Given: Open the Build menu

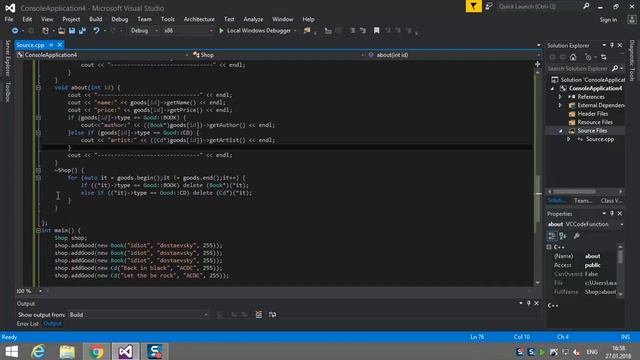Looking at the screenshot, I should [96, 19].
